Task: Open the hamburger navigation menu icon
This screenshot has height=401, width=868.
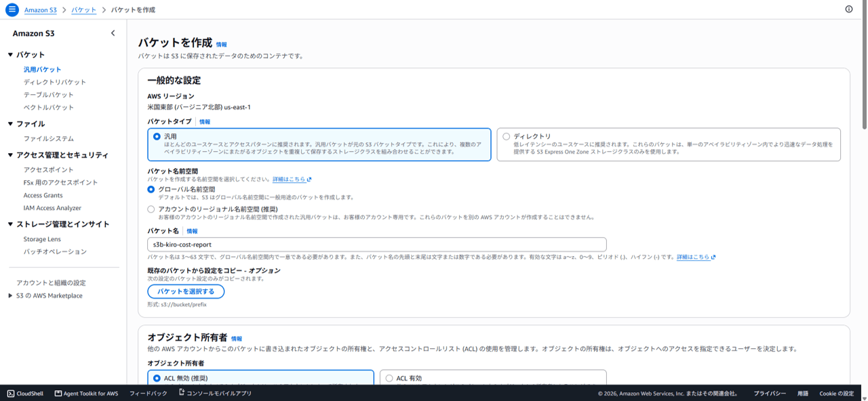Action: [x=12, y=9]
